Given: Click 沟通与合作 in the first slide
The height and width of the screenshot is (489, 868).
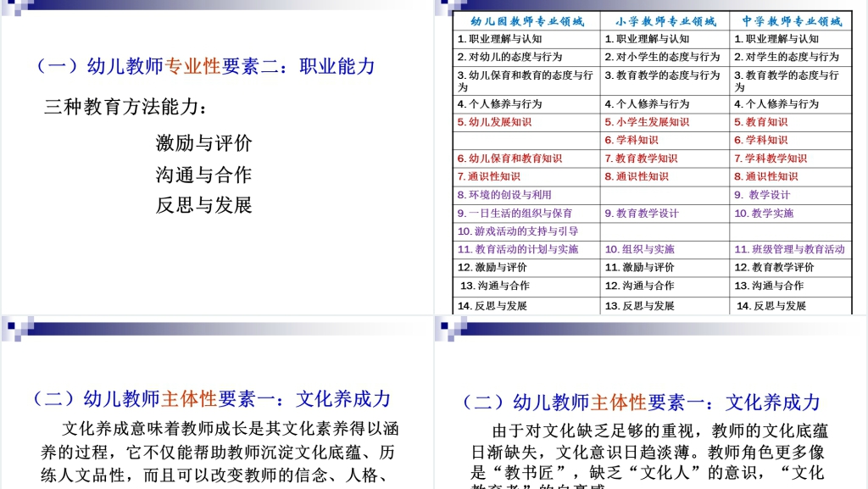Looking at the screenshot, I should (203, 175).
